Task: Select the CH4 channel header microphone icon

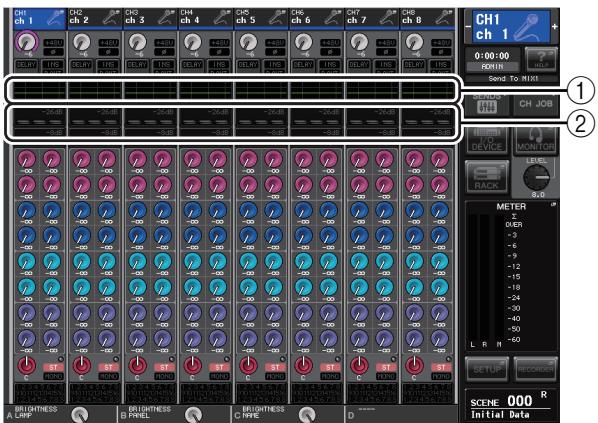Action: (223, 18)
